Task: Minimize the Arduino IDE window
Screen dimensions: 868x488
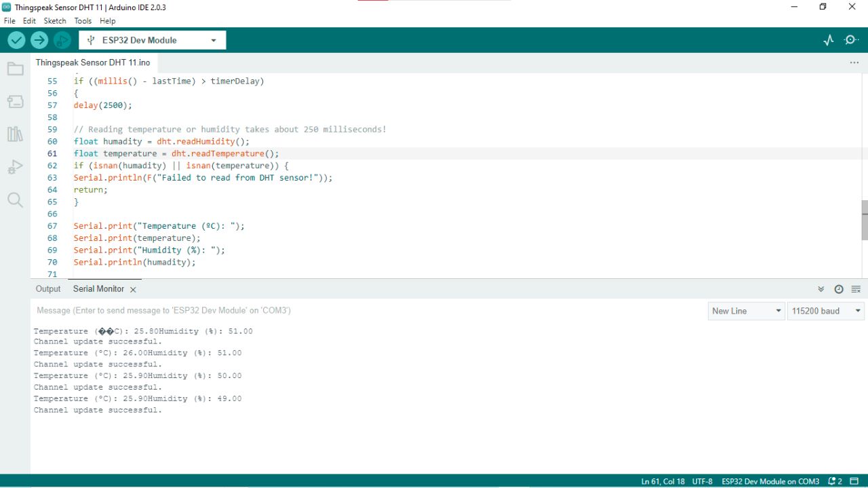Action: click(x=794, y=7)
